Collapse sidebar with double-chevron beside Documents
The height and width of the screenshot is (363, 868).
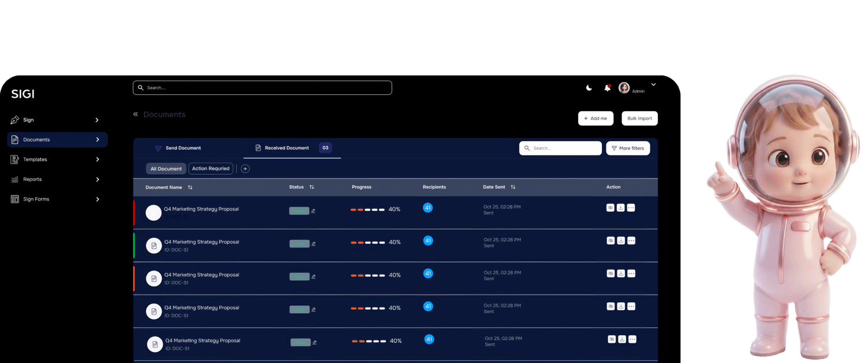tap(135, 114)
